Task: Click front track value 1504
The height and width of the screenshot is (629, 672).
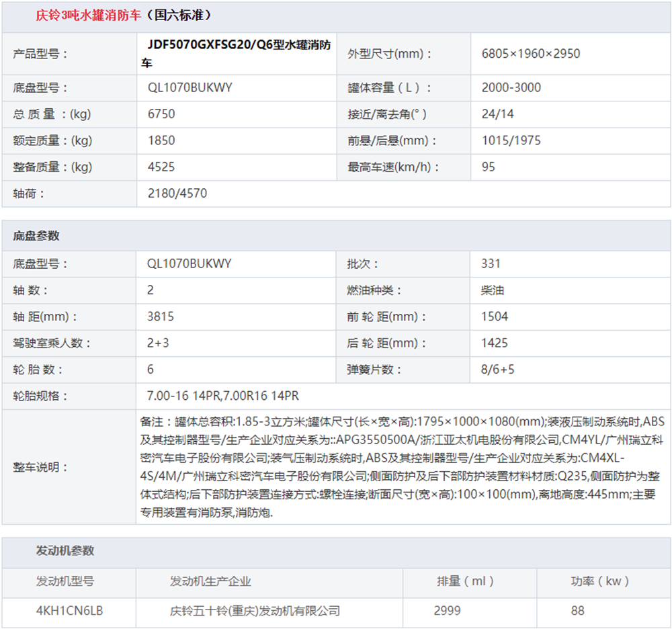Action: tap(494, 317)
